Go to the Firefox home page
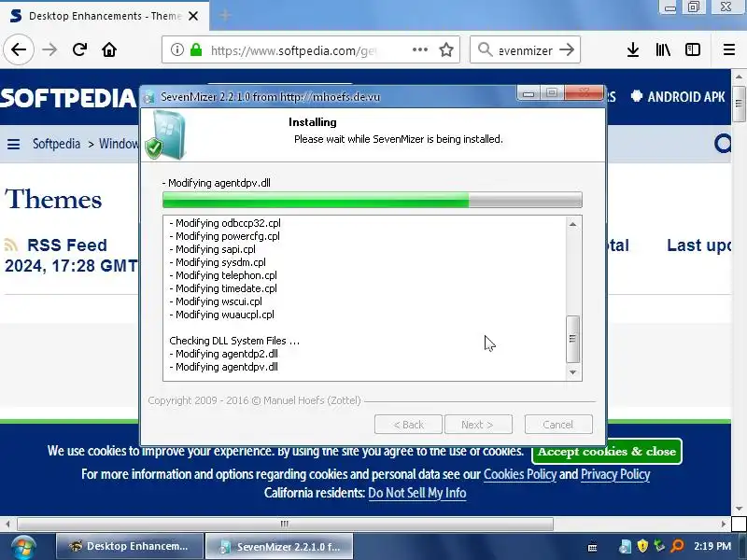This screenshot has height=560, width=747. coord(109,49)
